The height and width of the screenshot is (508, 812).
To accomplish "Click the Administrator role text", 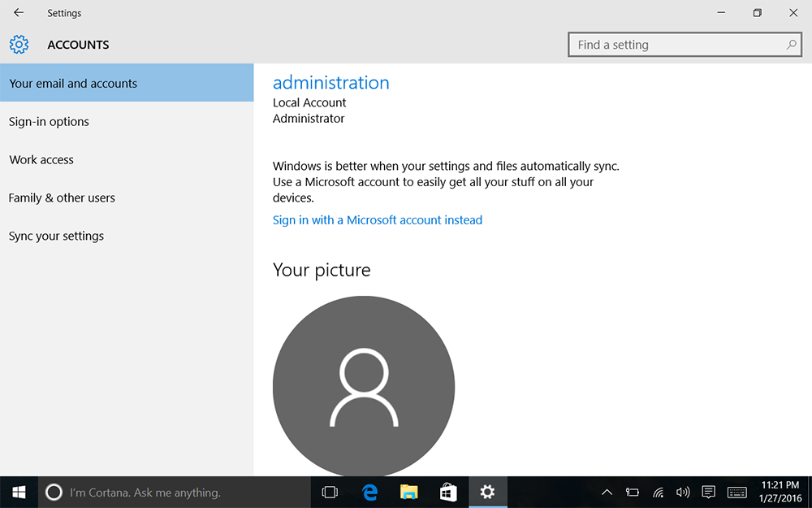I will pos(308,119).
